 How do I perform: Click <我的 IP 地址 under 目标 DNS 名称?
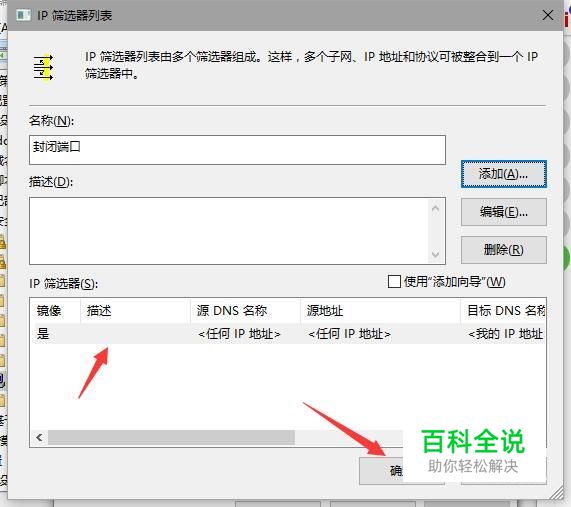(x=506, y=334)
